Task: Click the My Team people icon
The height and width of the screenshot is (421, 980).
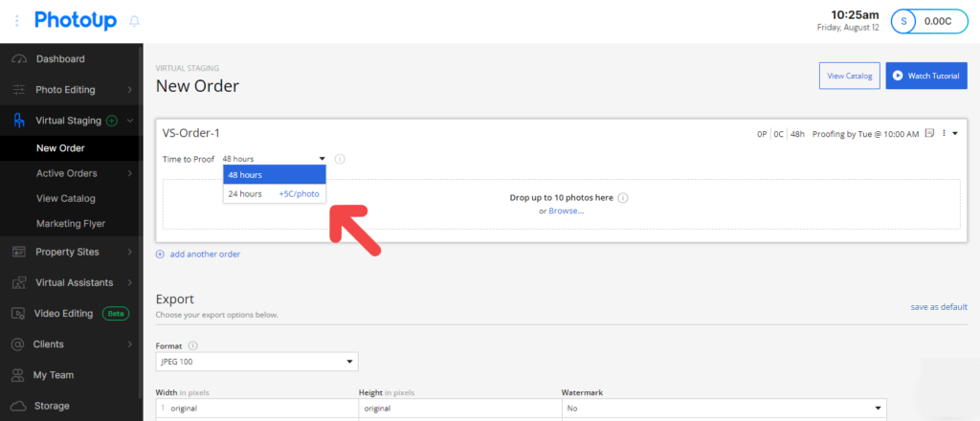Action: click(x=19, y=375)
